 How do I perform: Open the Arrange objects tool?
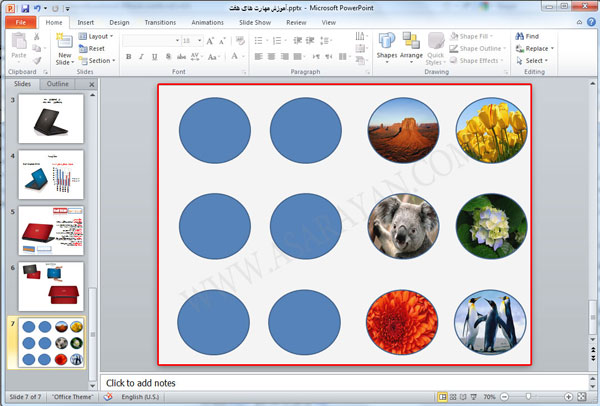[x=411, y=45]
